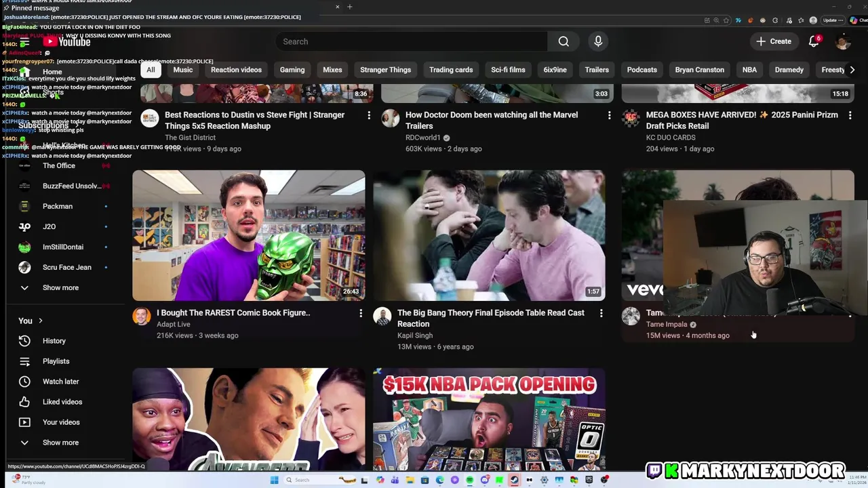The image size is (868, 488).
Task: Open a new browser tab with plus
Action: pos(350,7)
